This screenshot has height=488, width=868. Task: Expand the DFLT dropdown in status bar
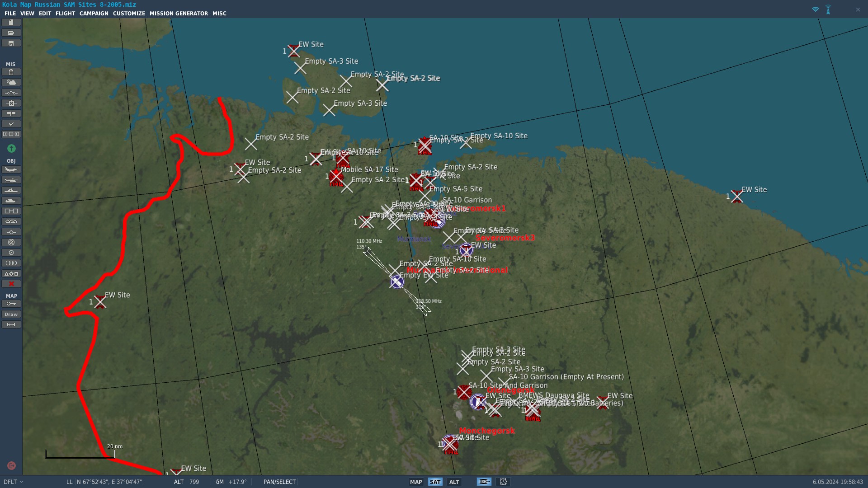tap(13, 482)
